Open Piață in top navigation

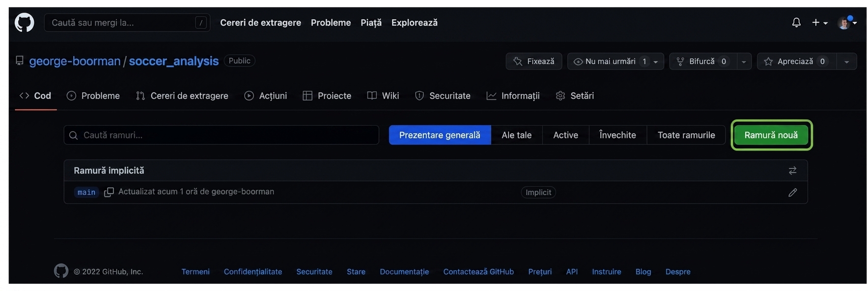(x=371, y=23)
